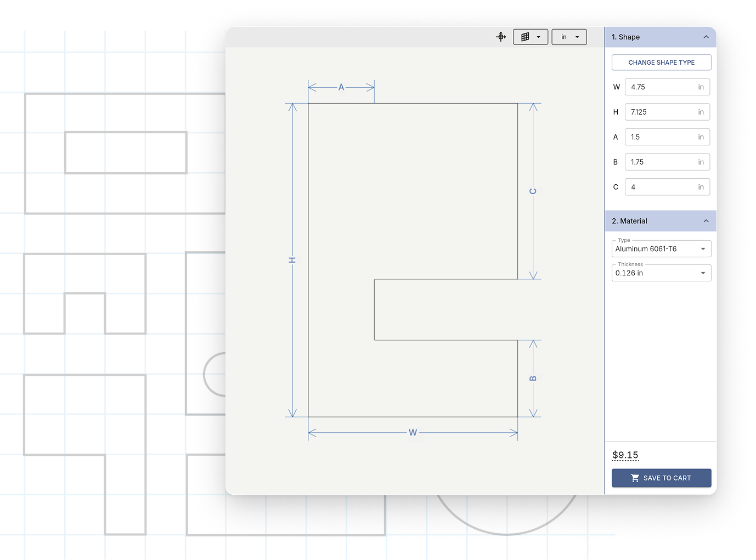
Task: Select the H height input field
Action: (661, 112)
